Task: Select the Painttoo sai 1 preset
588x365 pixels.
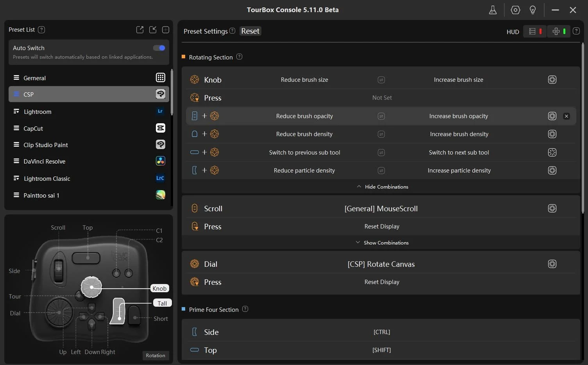Action: pos(89,195)
